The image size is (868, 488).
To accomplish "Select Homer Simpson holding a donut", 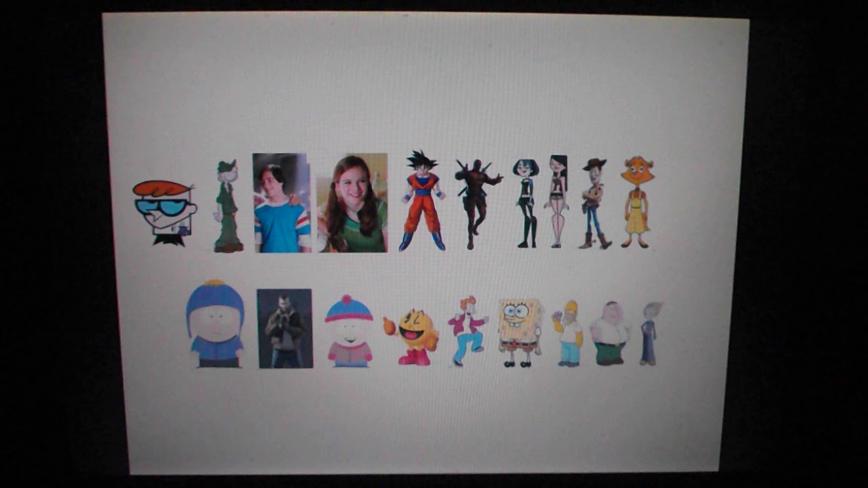I will point(568,333).
